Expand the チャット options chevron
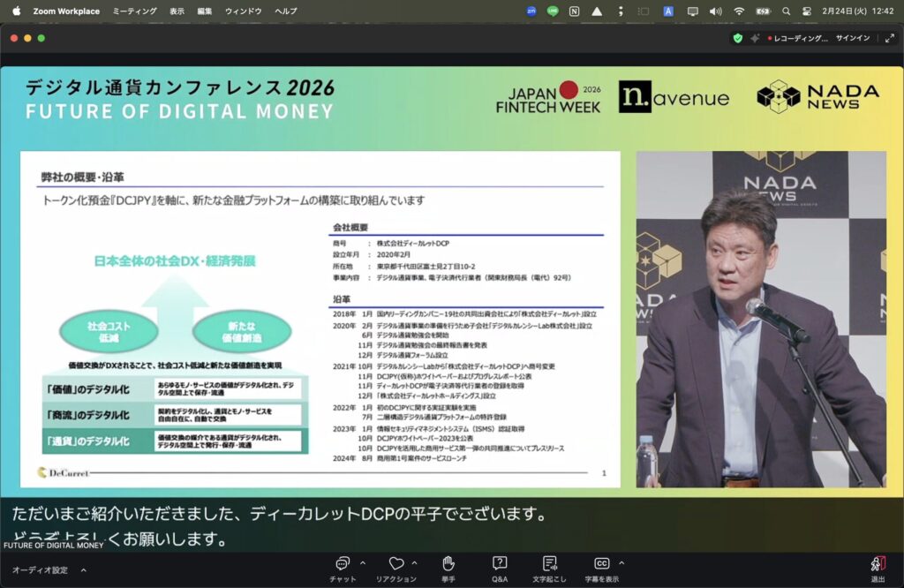Screen dimensions: 904x588 pyautogui.click(x=362, y=562)
